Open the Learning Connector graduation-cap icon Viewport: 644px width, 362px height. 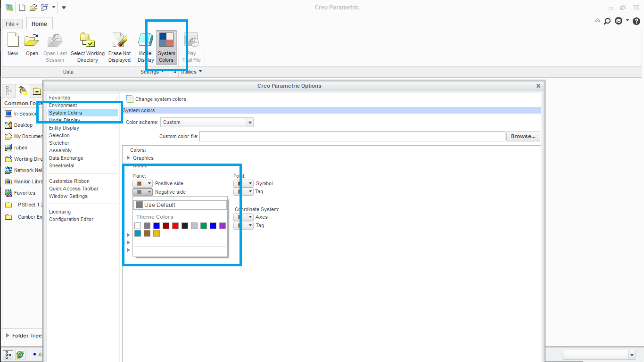point(619,21)
